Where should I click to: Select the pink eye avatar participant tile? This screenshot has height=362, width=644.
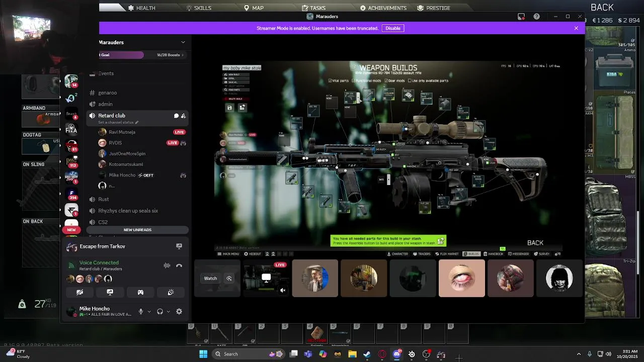[x=461, y=278]
